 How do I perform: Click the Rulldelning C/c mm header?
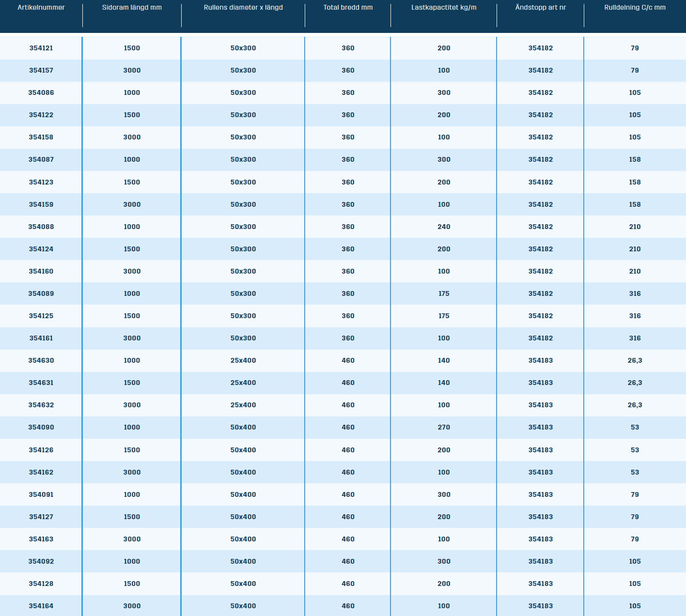(x=635, y=8)
